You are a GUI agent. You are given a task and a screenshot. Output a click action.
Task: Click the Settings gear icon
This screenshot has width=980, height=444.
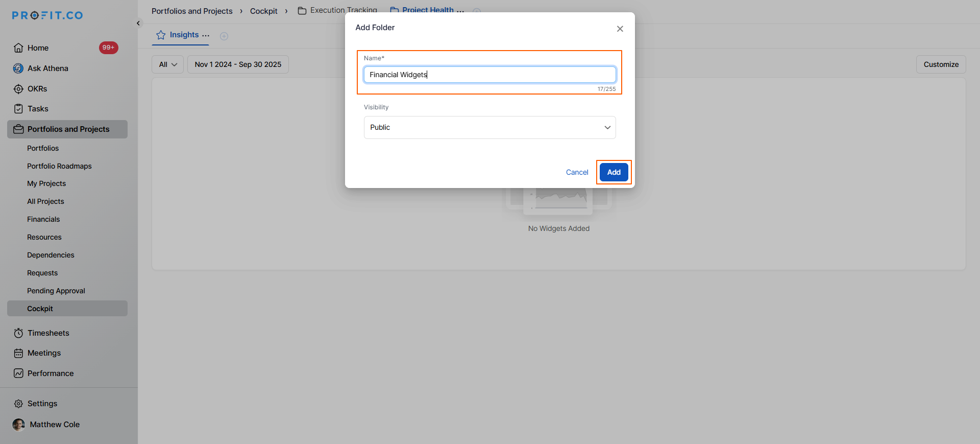pyautogui.click(x=18, y=404)
